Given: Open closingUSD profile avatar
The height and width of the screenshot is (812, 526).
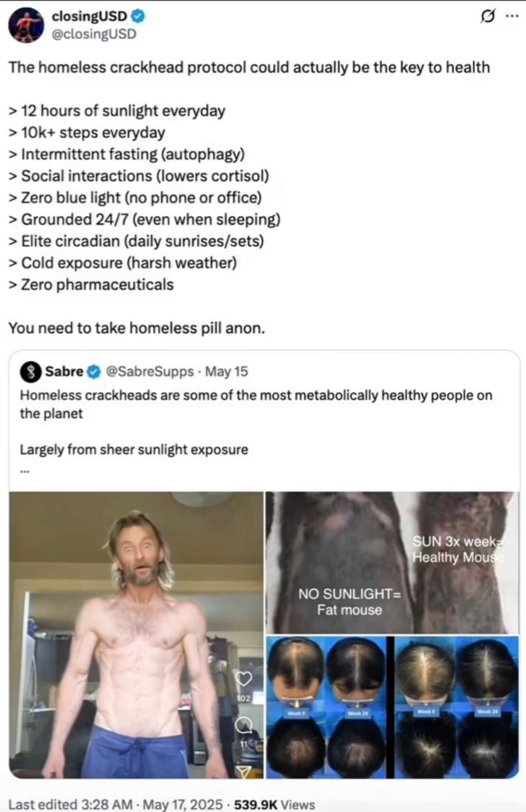Looking at the screenshot, I should pyautogui.click(x=26, y=25).
